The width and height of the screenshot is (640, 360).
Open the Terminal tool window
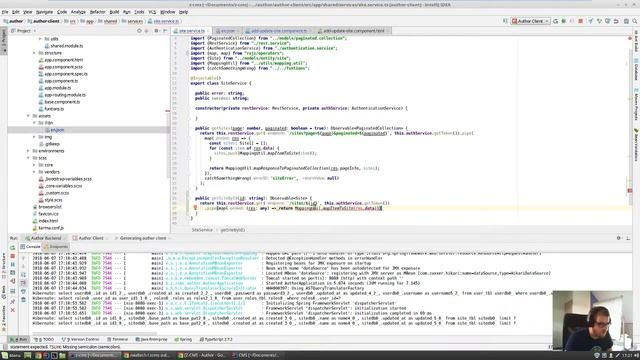[118, 339]
